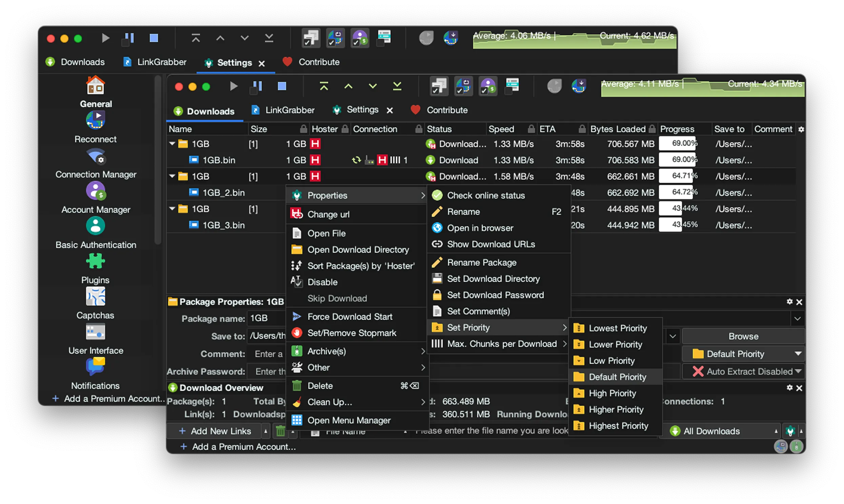Select Set/Remove Stopmark entry
844x504 pixels.
point(357,333)
